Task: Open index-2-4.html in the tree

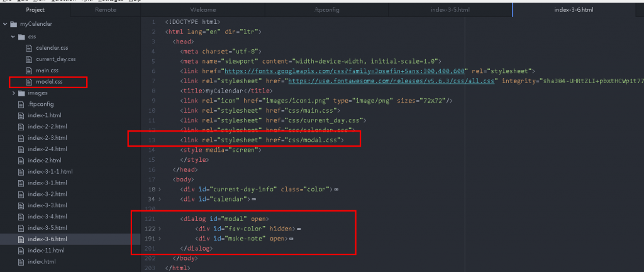Action: (x=47, y=149)
